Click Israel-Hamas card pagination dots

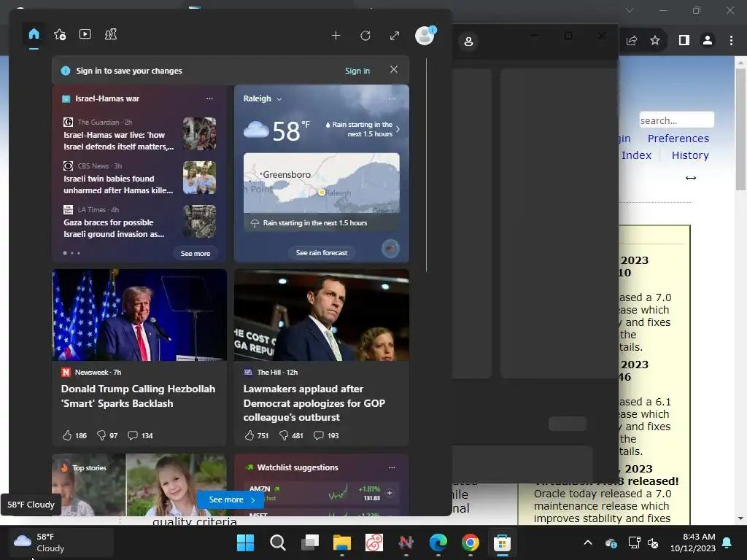[x=71, y=253]
